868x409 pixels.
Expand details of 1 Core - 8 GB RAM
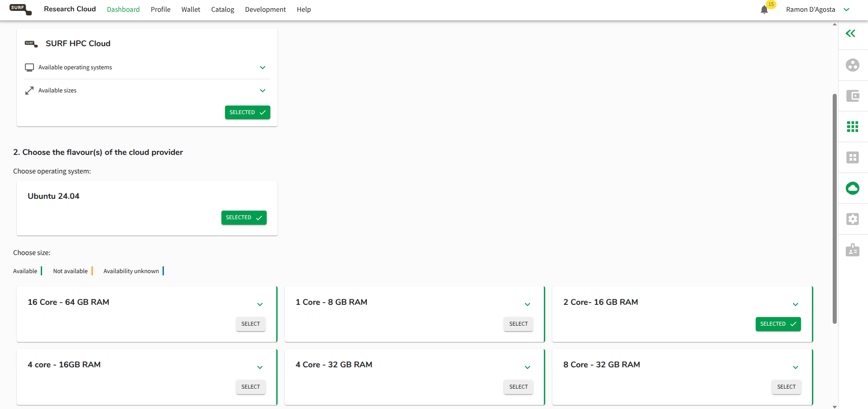tap(528, 304)
